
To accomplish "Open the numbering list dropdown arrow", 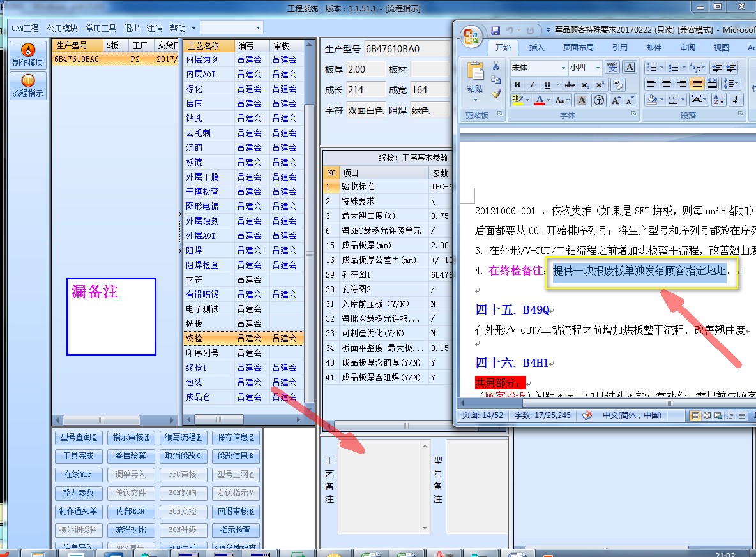I will click(x=684, y=68).
